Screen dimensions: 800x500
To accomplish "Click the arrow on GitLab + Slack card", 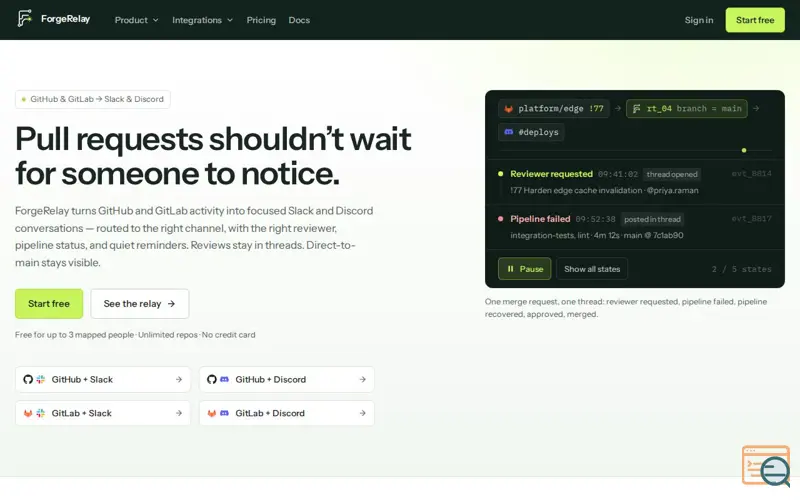I will tap(179, 413).
